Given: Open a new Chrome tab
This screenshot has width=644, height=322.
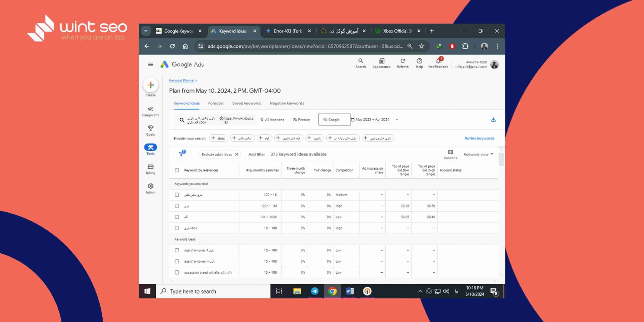Looking at the screenshot, I should pos(432,31).
